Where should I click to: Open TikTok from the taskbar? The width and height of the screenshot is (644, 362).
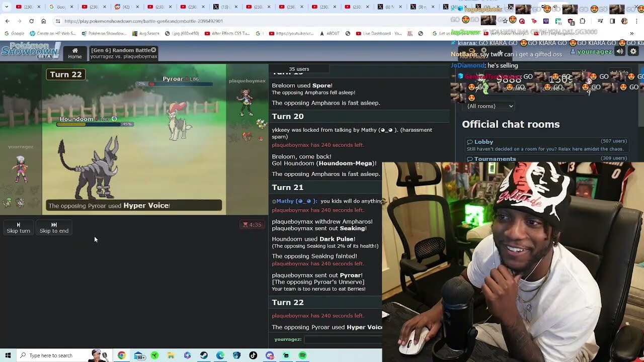click(253, 355)
